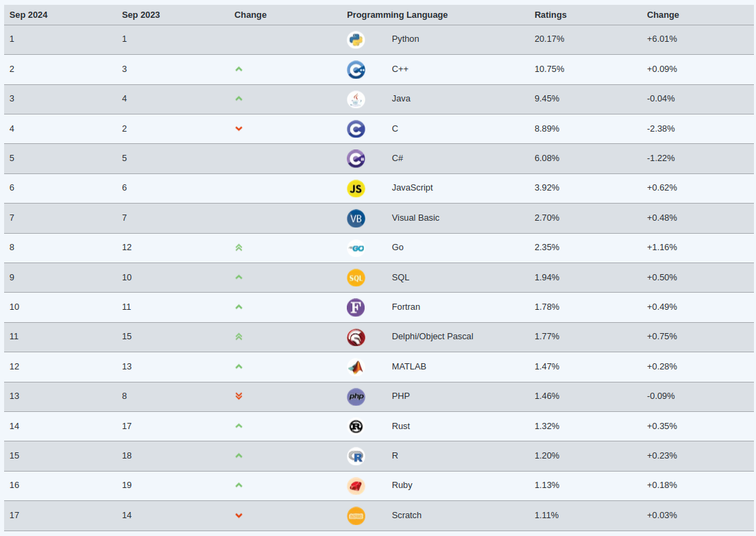The image size is (756, 536).
Task: Click the C++ language logo
Action: click(x=356, y=69)
